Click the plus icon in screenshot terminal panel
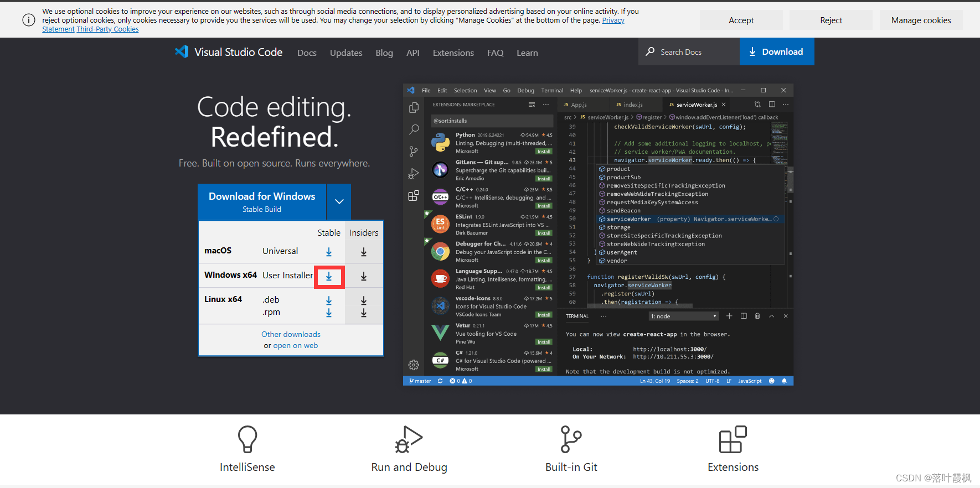Viewport: 980px width, 488px height. pyautogui.click(x=729, y=316)
